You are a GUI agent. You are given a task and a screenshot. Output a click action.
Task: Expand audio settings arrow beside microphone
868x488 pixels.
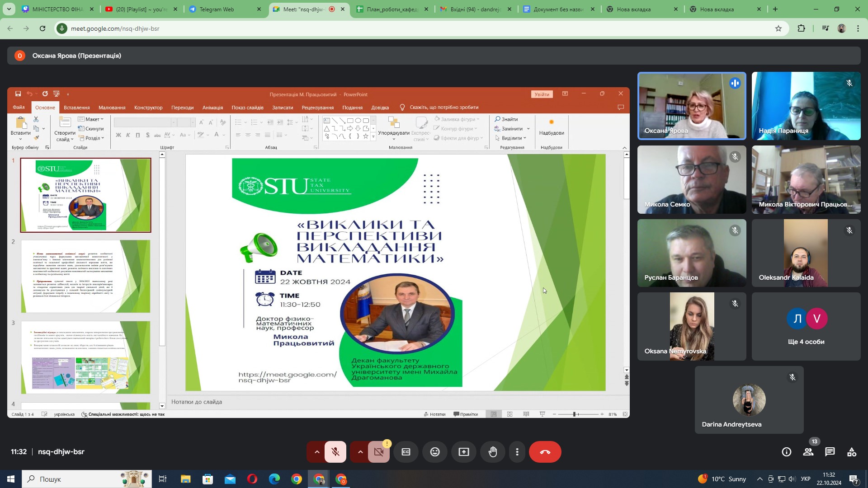317,452
